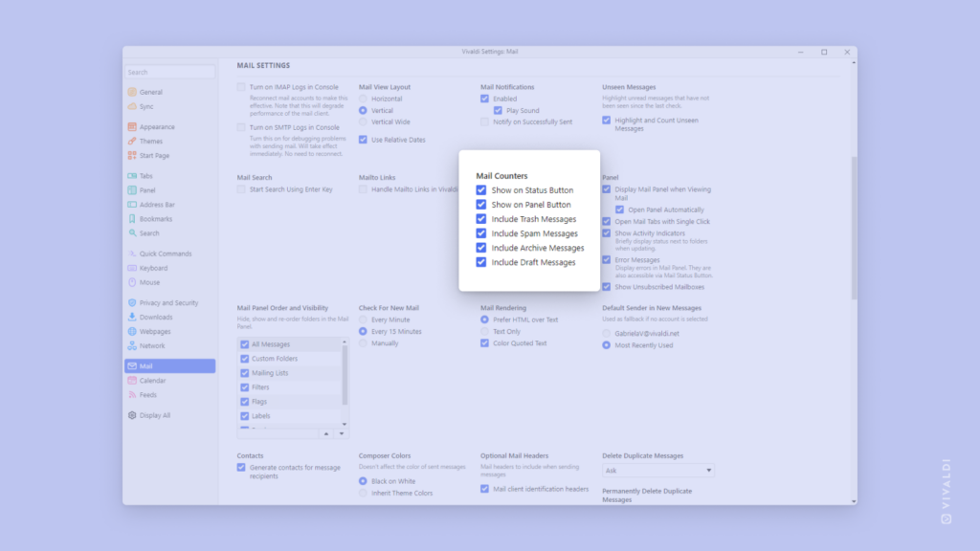Image resolution: width=980 pixels, height=551 pixels.
Task: Select Inherit Theme Colors composer option
Action: [363, 494]
